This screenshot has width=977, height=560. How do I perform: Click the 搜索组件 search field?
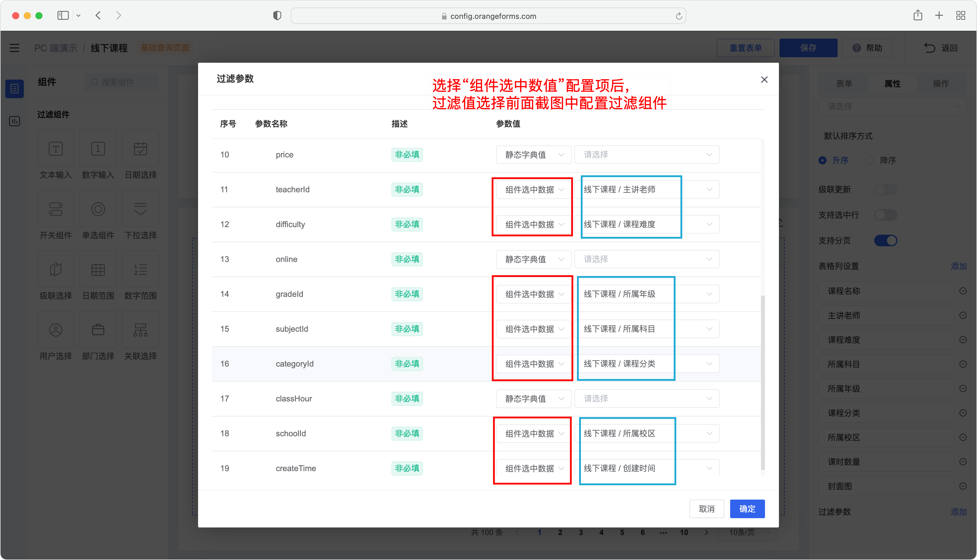121,82
